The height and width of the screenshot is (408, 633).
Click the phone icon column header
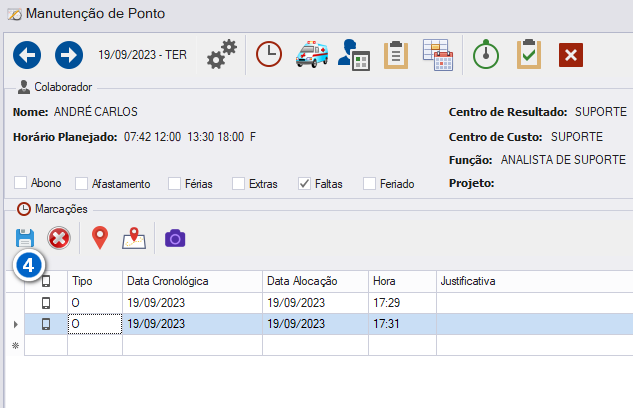46,281
